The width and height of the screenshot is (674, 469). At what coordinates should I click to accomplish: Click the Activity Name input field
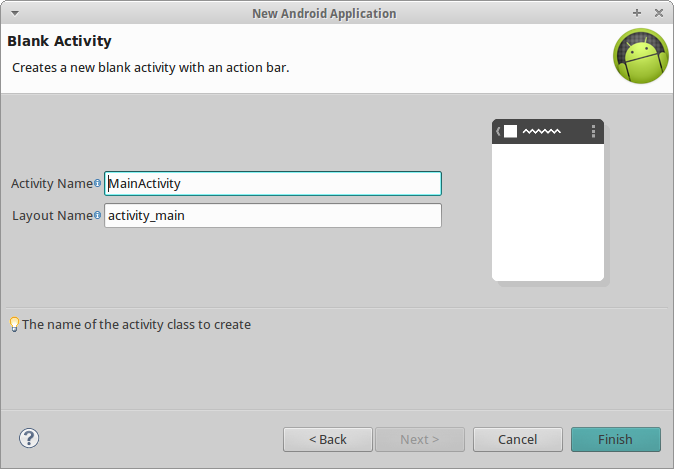[x=273, y=184]
